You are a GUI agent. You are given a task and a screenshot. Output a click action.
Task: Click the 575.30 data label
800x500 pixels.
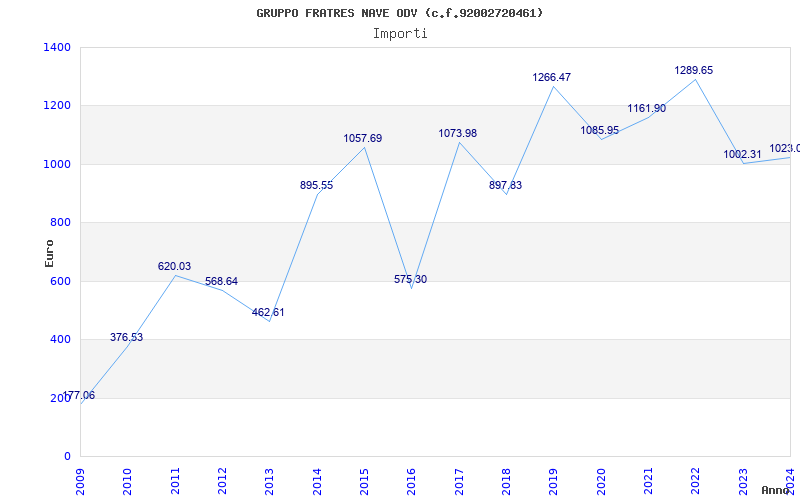tap(411, 280)
